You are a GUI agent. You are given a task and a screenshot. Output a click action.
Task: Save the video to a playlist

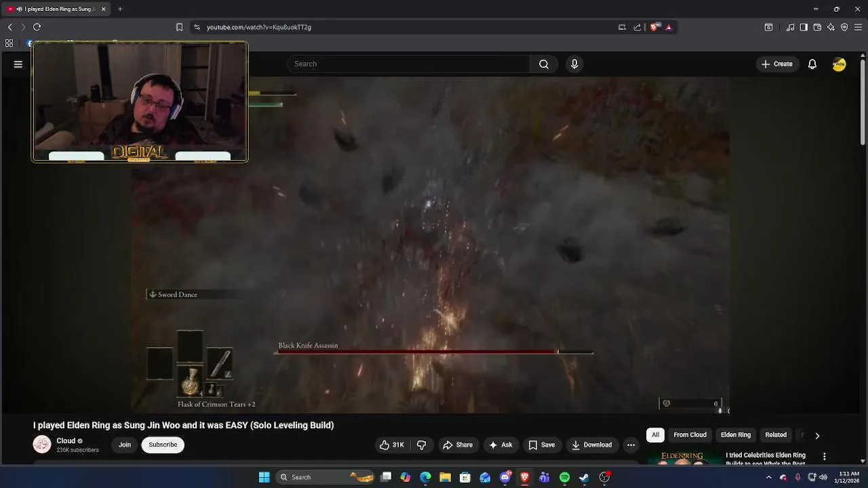(542, 445)
